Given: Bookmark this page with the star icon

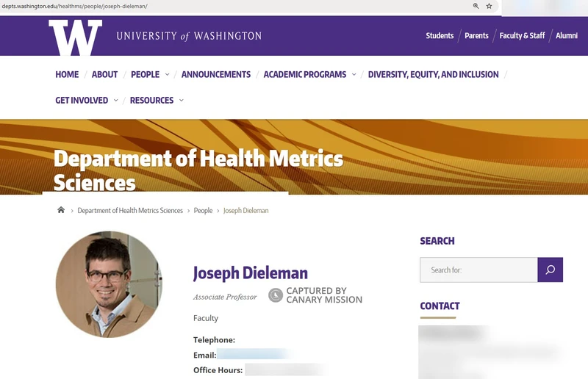Looking at the screenshot, I should point(489,6).
